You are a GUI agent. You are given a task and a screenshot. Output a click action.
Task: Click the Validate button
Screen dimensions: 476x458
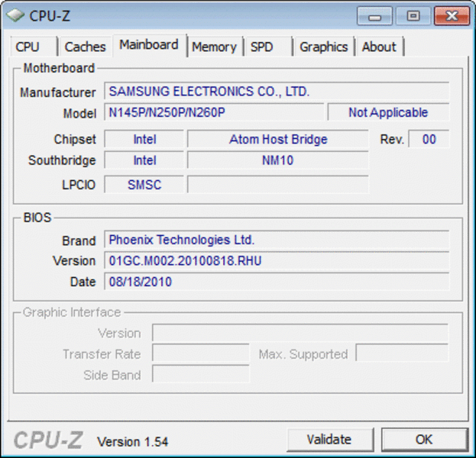[330, 440]
